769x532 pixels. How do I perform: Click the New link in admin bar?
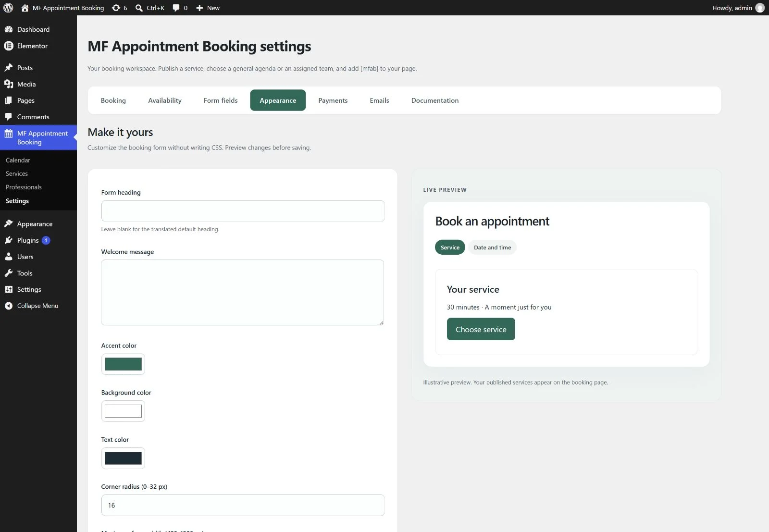213,8
